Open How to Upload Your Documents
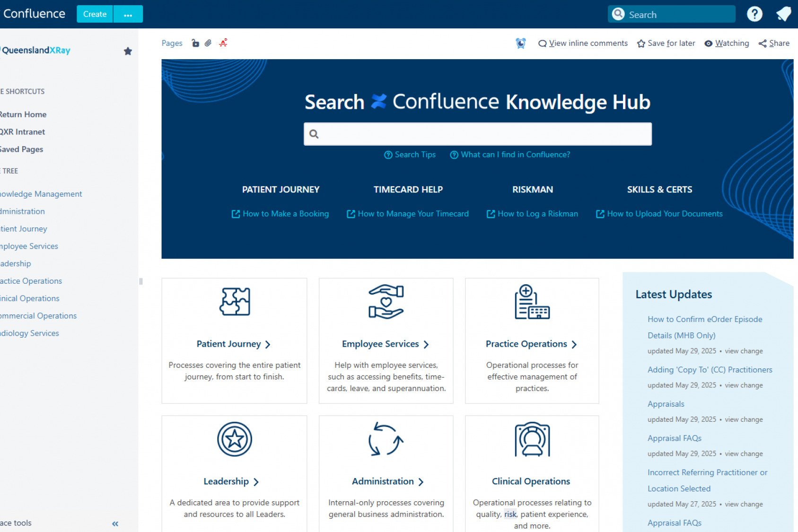The image size is (798, 532). point(659,214)
